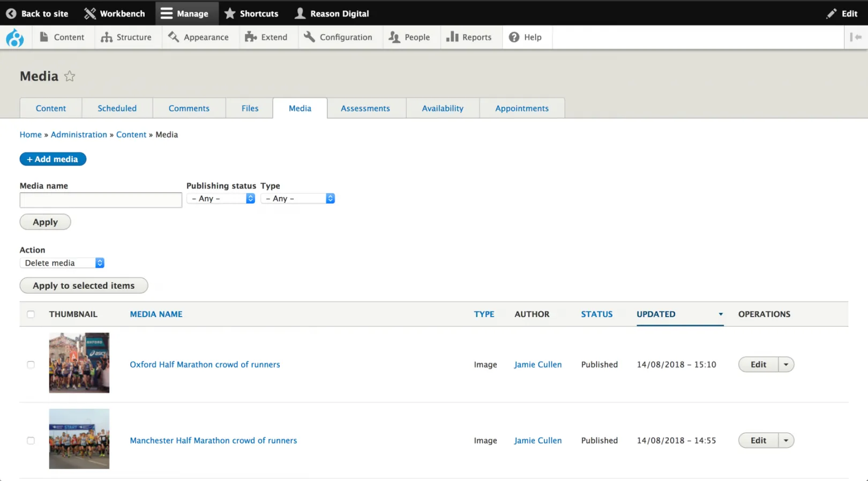The image size is (868, 481).
Task: Click the Manchester Half Marathon thumbnail
Action: pos(79,439)
